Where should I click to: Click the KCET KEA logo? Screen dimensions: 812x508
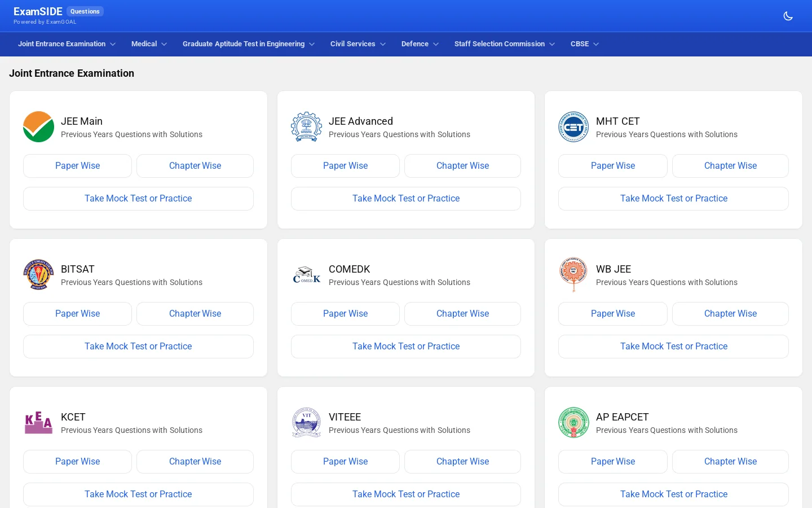click(x=38, y=423)
